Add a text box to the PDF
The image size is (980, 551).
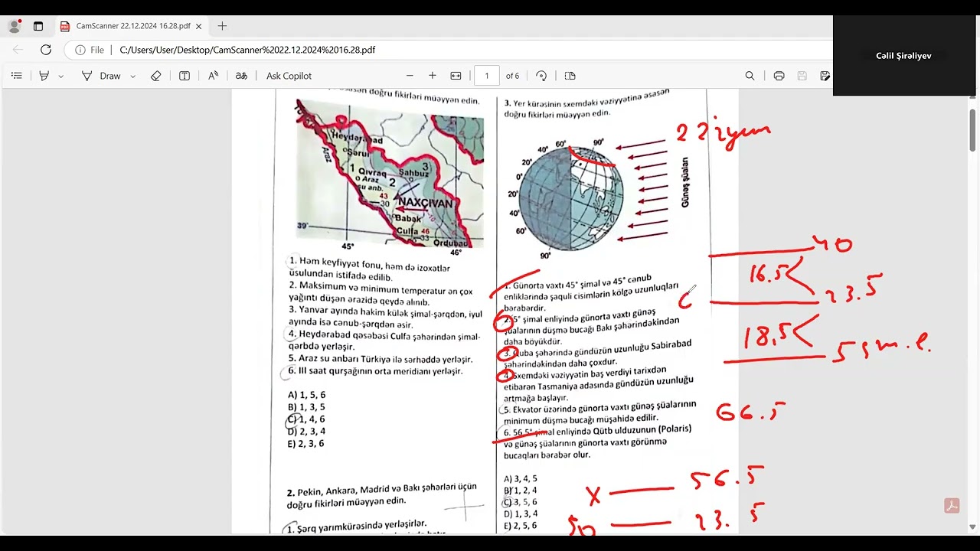click(185, 76)
